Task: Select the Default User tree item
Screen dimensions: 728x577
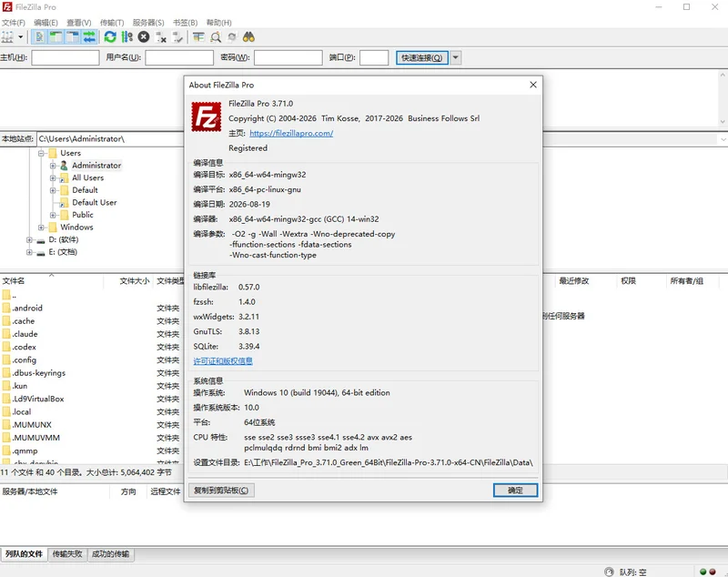Action: click(x=95, y=202)
